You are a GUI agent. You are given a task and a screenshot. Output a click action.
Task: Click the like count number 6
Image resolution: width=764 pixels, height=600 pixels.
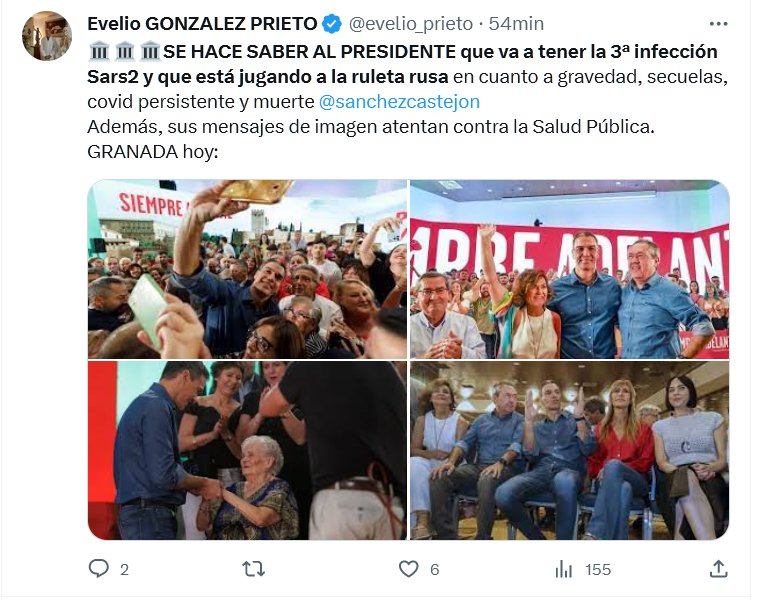click(435, 569)
